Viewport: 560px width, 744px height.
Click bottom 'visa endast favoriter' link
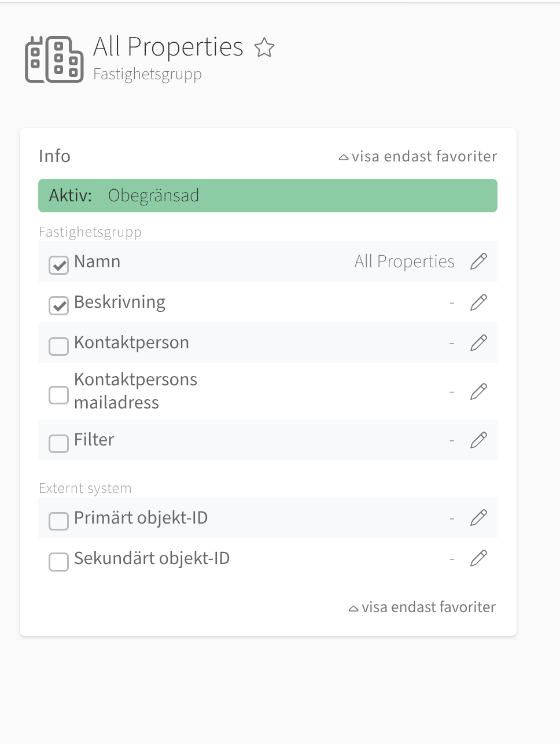click(x=422, y=607)
